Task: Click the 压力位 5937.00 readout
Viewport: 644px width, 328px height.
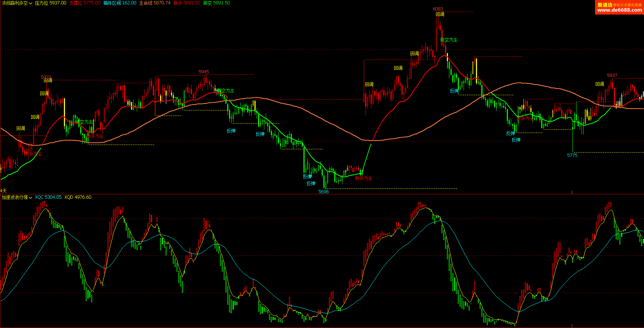Action: (x=50, y=3)
